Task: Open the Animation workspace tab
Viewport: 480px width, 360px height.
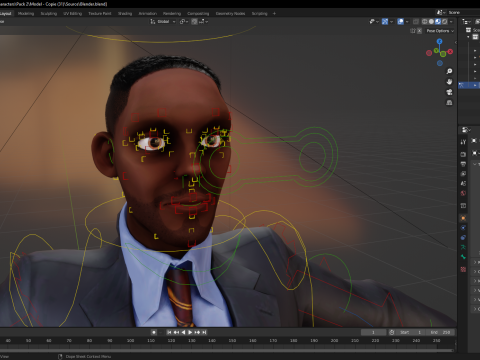Action: pyautogui.click(x=148, y=13)
